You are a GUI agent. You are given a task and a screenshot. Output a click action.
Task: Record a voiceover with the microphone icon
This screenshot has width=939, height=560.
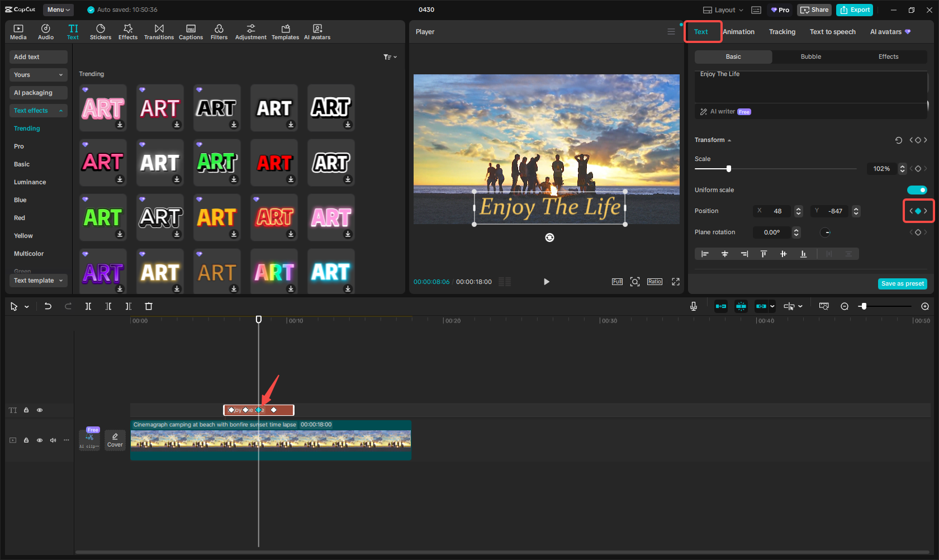(694, 306)
